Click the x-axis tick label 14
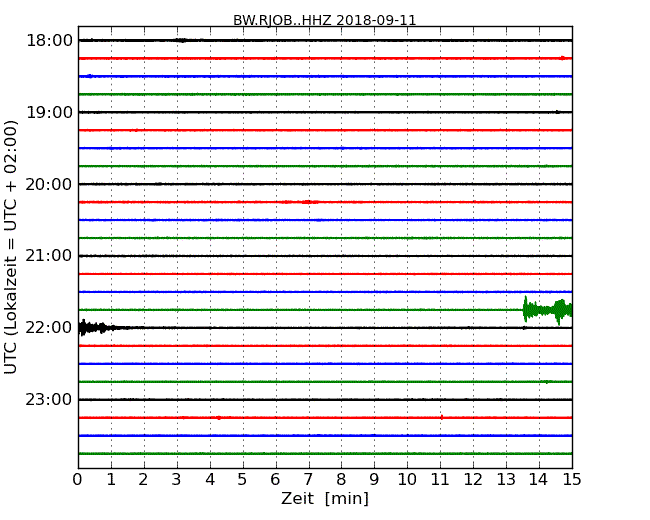Screen dimensions: 650x520 pyautogui.click(x=539, y=479)
